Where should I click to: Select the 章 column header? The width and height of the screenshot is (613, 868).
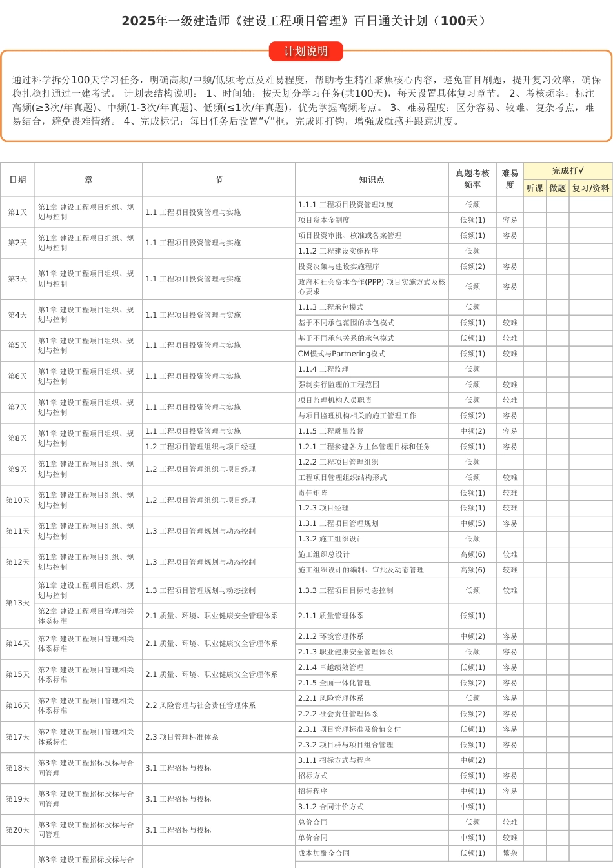(88, 179)
